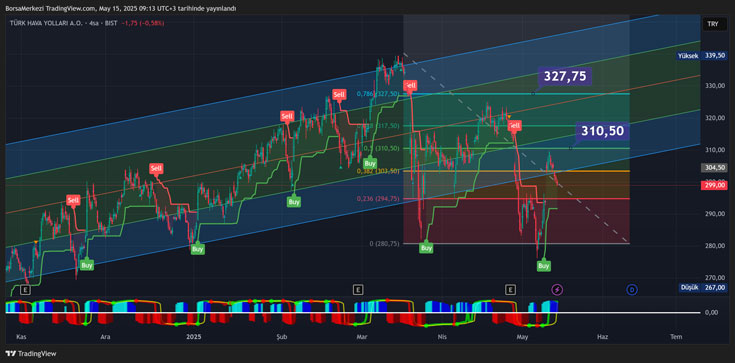The width and height of the screenshot is (735, 363).
Task: Click the TradingView logo at the bottom
Action: [30, 353]
